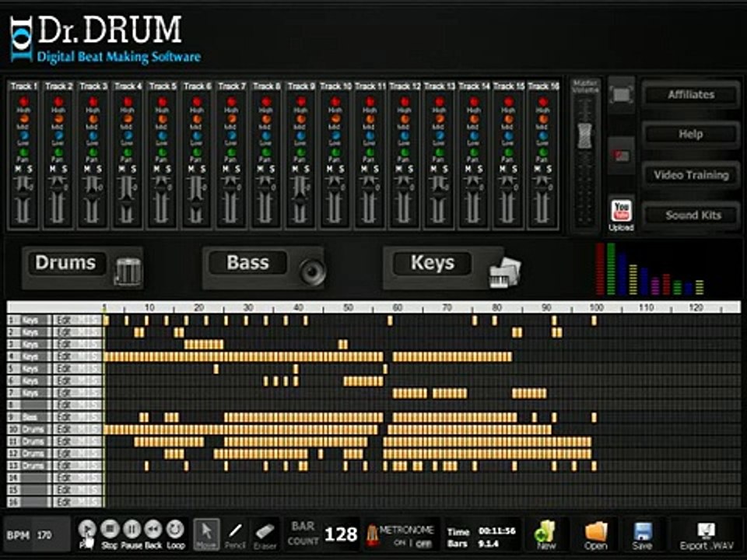Pause the beat with the Pause button
The image size is (747, 560).
pos(132,529)
